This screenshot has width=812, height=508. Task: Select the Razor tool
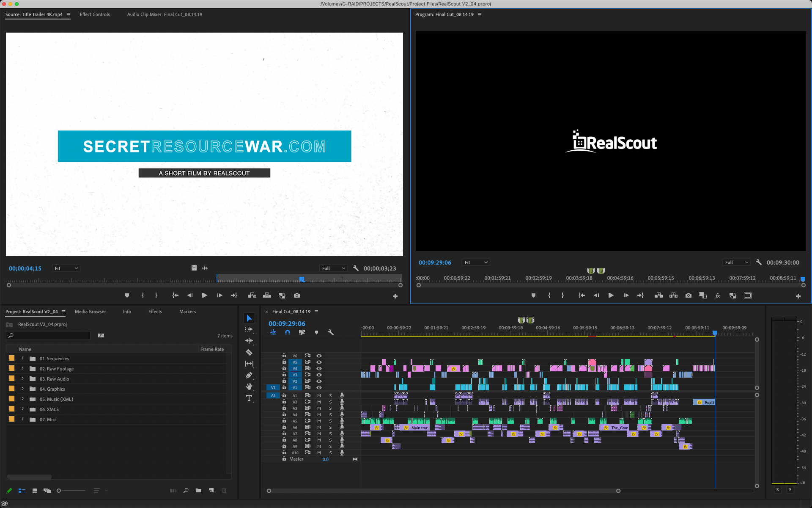(249, 352)
